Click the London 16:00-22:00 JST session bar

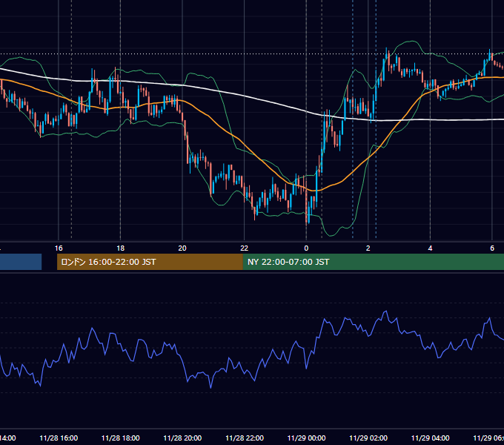(150, 262)
